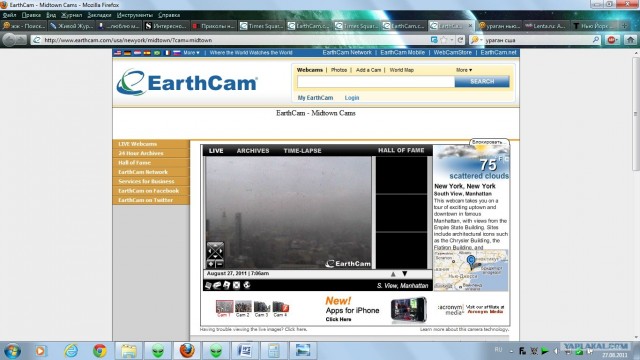Switch to the LIVE player tab

click(216, 151)
